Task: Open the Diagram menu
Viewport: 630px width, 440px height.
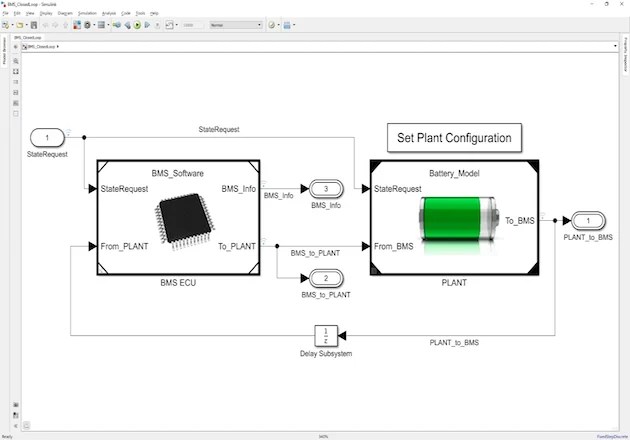Action: 65,13
